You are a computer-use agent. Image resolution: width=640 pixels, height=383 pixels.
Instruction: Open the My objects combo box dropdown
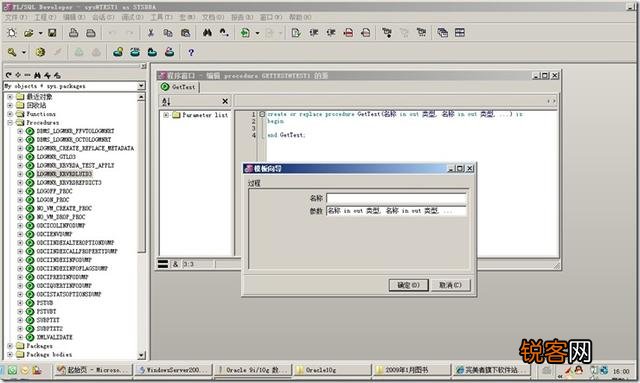[141, 86]
